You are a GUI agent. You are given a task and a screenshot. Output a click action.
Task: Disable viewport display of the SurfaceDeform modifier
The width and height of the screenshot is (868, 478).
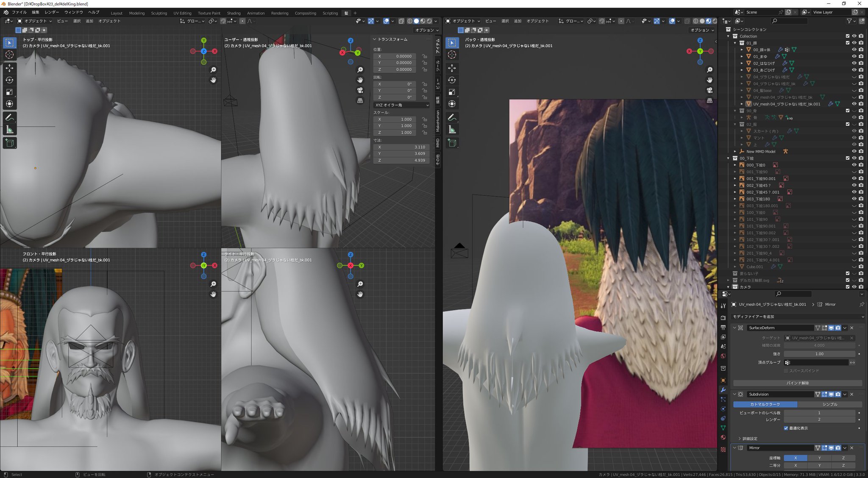[831, 328]
